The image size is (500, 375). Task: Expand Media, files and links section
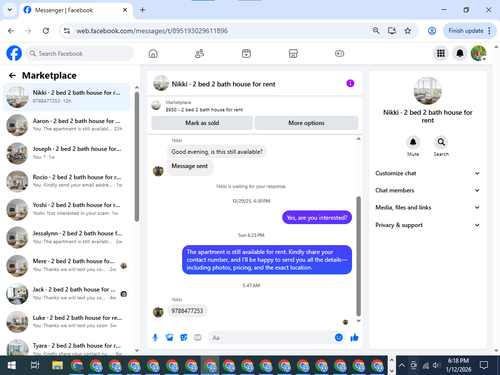tap(428, 207)
